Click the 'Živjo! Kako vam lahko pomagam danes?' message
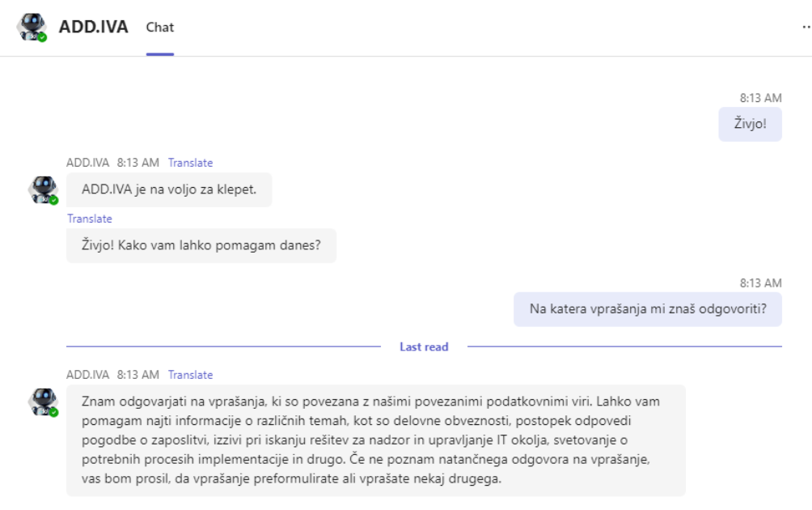The image size is (812, 510). [x=201, y=245]
